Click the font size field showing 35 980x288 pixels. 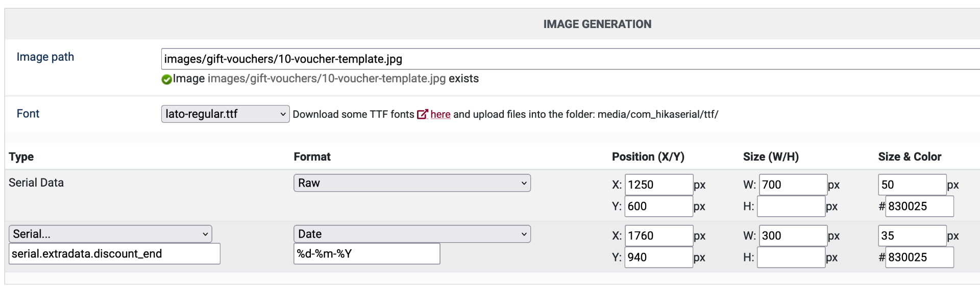click(912, 235)
